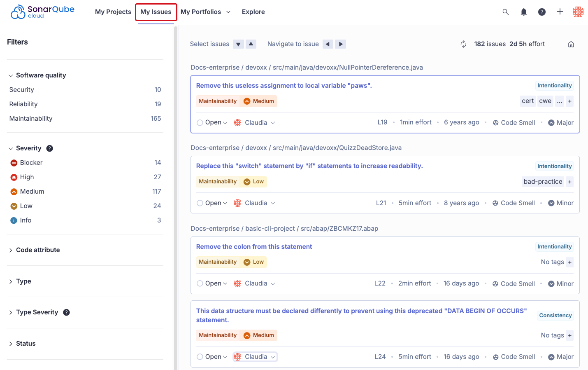Change assignee Claudia on "paws" issue
This screenshot has width=588, height=370.
click(255, 123)
